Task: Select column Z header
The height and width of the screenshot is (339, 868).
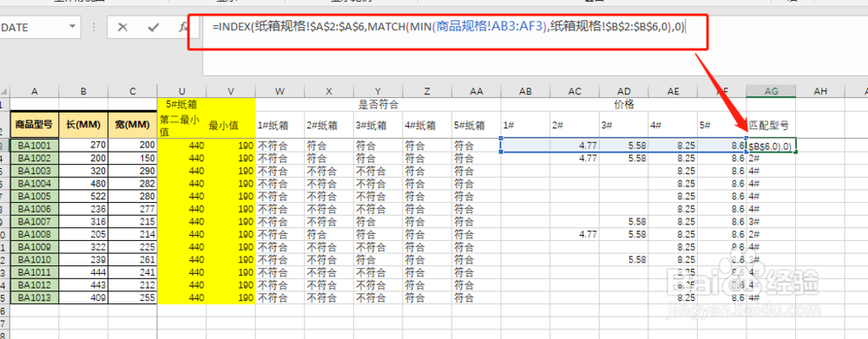Action: pos(427,92)
